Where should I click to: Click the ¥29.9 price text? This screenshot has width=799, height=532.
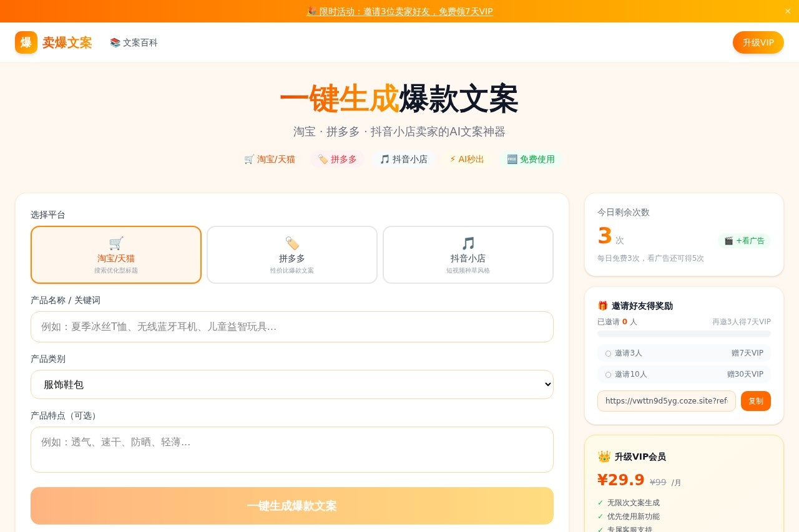tap(621, 480)
